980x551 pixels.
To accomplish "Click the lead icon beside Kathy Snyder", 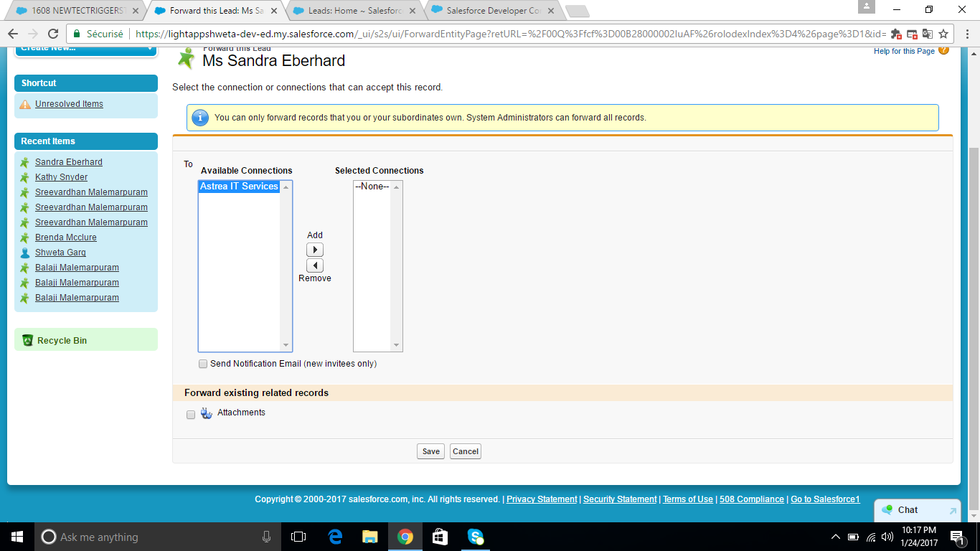I will pyautogui.click(x=25, y=177).
